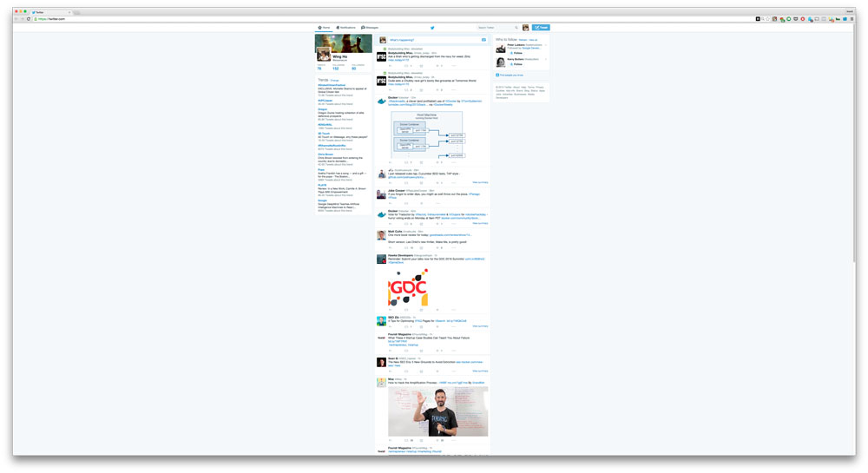Reply to Jake Cooper's pizza tweet

390,203
